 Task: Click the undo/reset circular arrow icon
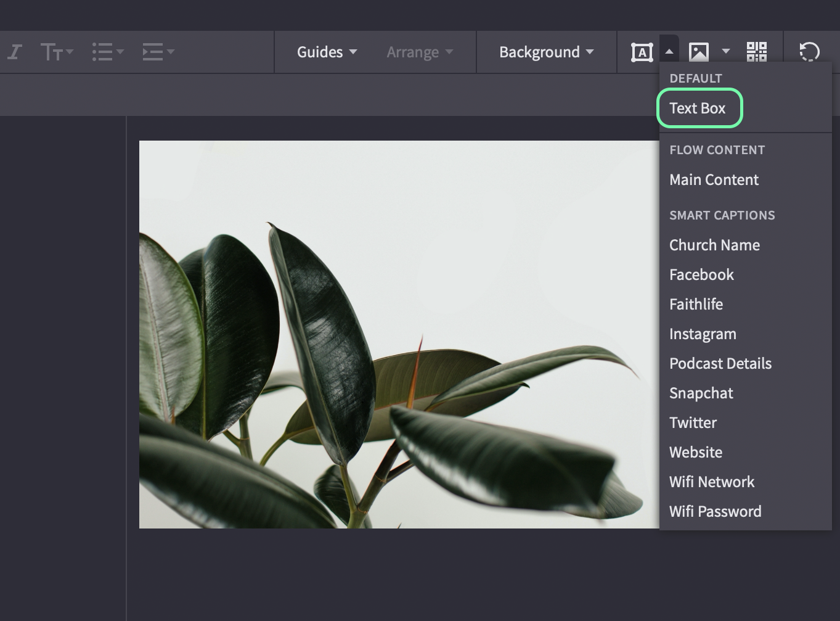click(809, 52)
